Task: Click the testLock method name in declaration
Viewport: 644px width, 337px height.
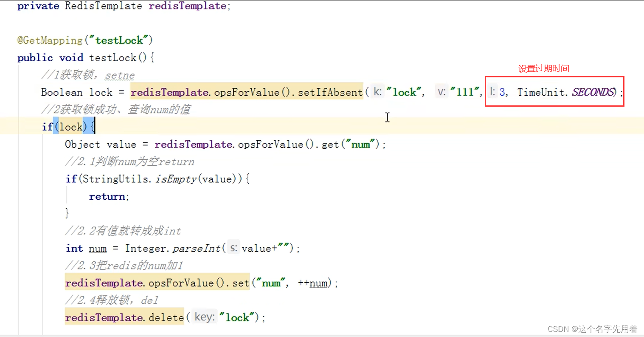Action: (112, 58)
